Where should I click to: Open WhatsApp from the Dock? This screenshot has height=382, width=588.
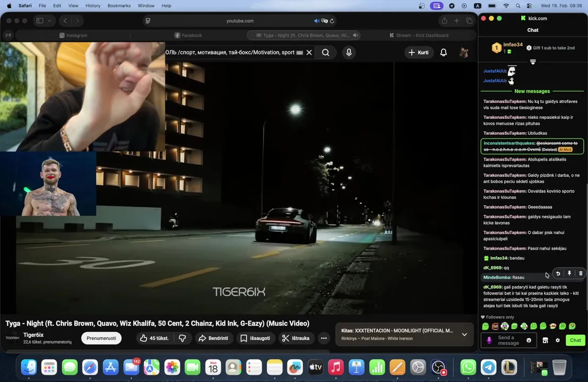click(468, 367)
